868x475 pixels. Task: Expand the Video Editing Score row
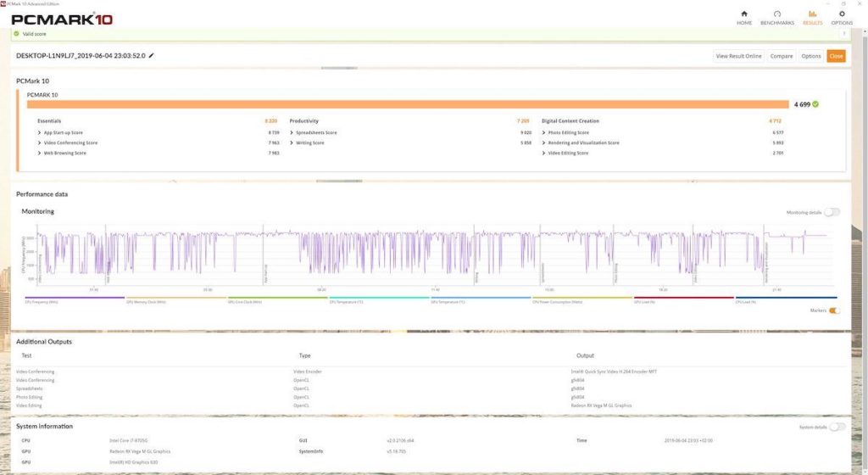pos(544,154)
